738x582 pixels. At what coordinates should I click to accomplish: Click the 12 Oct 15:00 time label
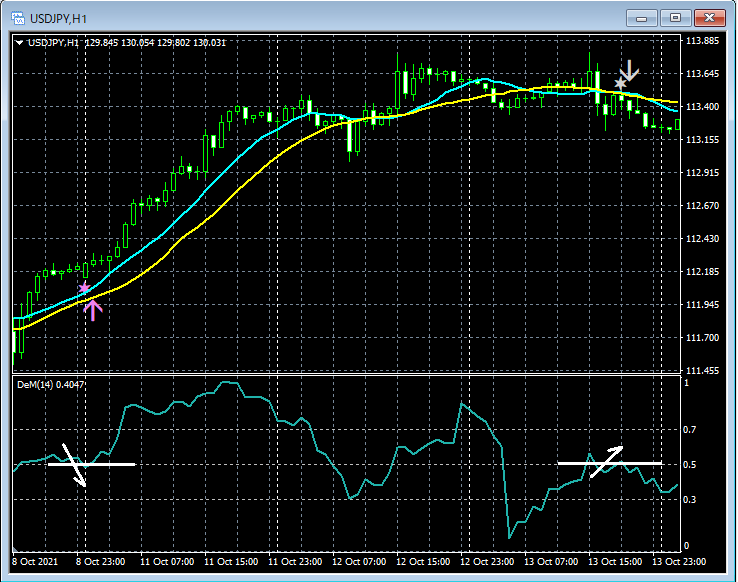click(x=423, y=561)
